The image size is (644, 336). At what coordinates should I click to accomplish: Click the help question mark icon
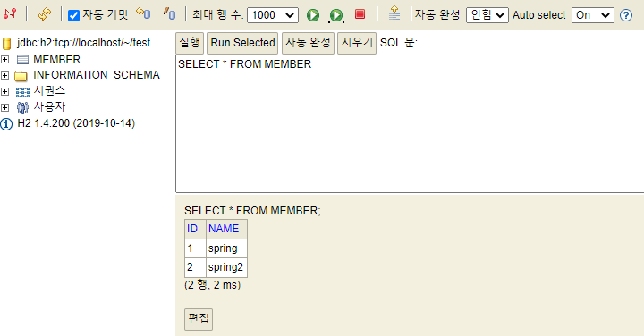[x=626, y=15]
